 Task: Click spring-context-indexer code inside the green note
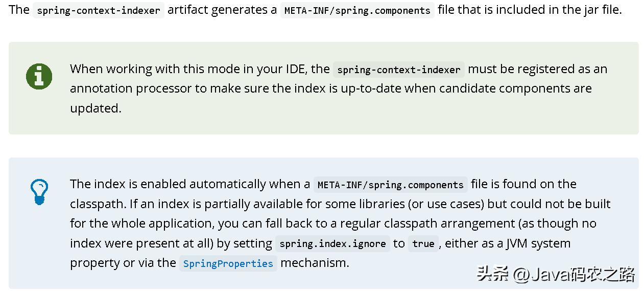pos(398,70)
